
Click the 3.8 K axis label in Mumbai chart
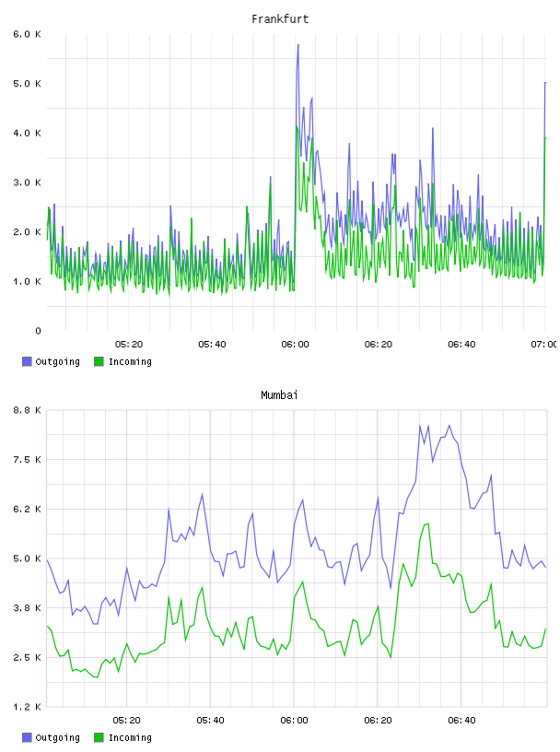tap(28, 607)
